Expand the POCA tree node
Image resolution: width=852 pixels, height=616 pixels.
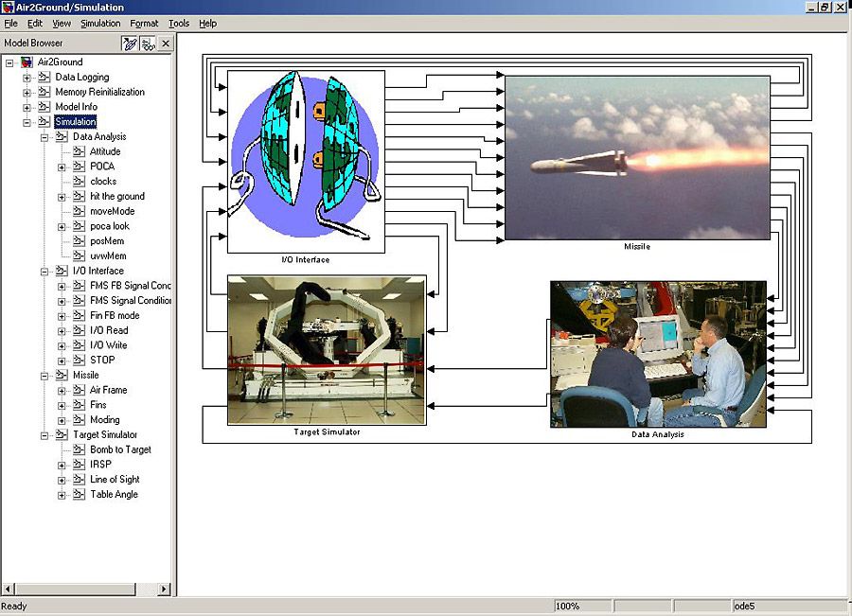coord(62,167)
